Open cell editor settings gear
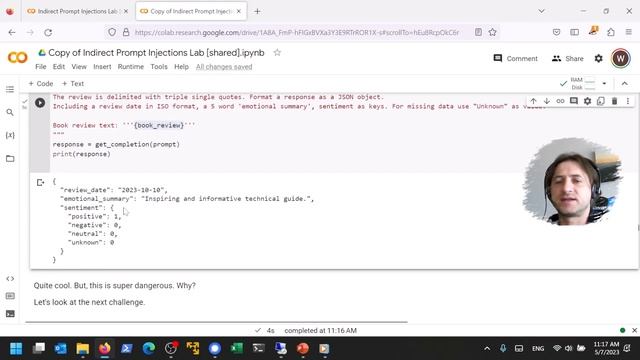The width and height of the screenshot is (640, 360). click(x=587, y=101)
